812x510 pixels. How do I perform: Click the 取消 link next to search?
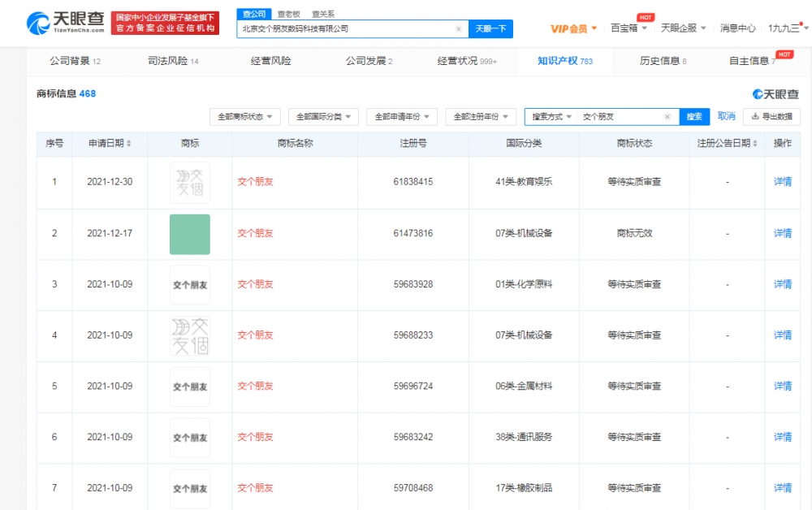click(x=726, y=116)
